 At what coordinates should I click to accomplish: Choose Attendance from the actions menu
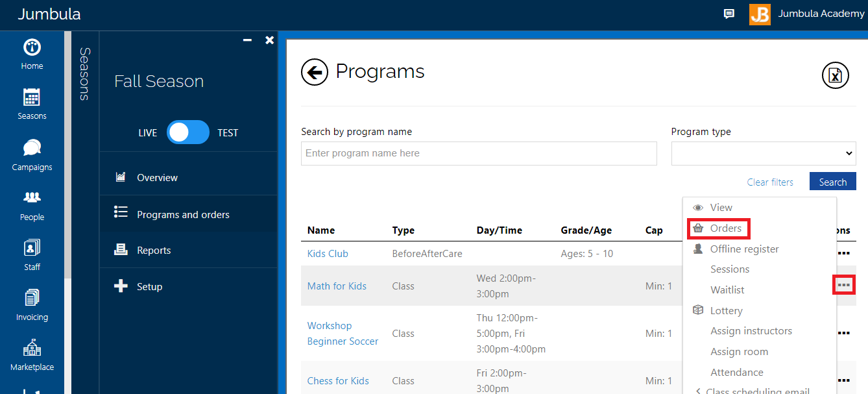[737, 372]
